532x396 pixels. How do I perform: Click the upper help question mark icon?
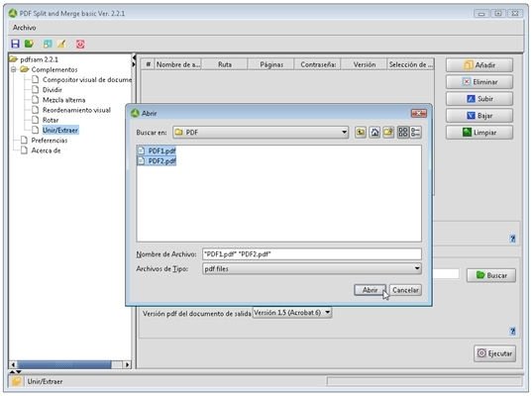[512, 239]
